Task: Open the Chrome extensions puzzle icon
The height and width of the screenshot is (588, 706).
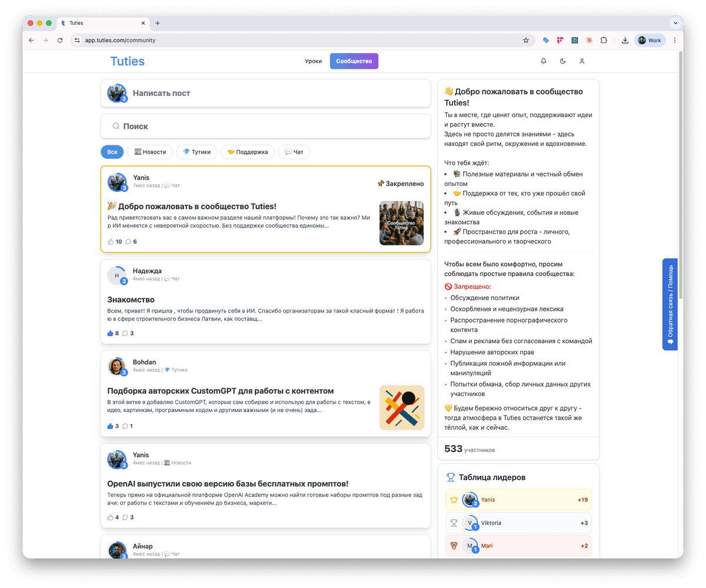Action: tap(604, 41)
